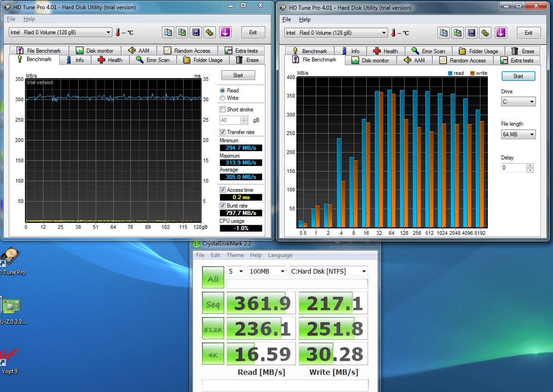
Task: Click title bar icon of File Benchmark HD Tune window
Action: [283, 7]
